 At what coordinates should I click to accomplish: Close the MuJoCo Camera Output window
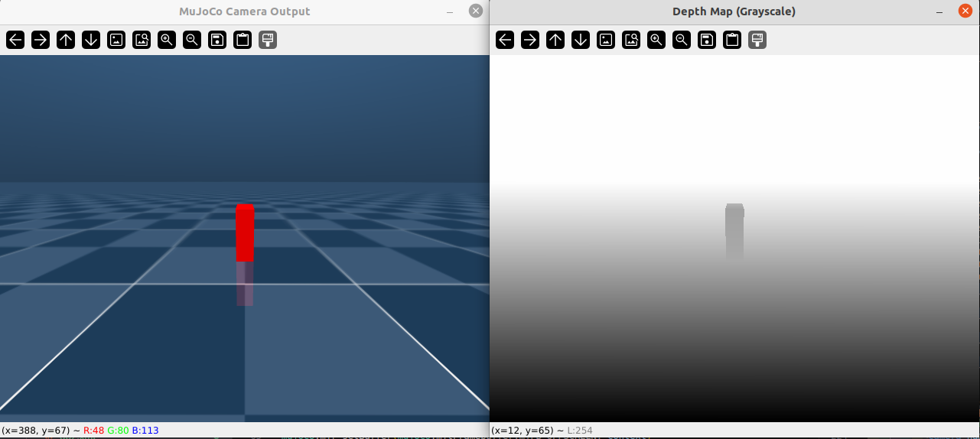(x=476, y=11)
